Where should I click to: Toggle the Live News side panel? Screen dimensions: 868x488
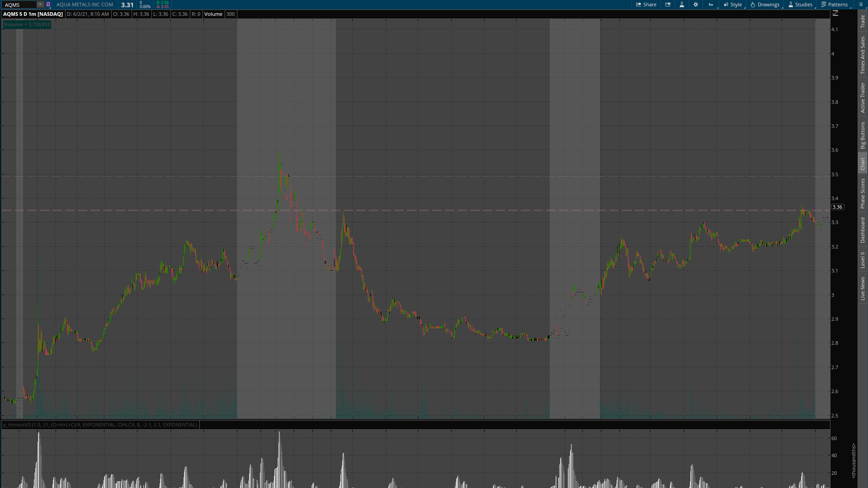point(863,289)
